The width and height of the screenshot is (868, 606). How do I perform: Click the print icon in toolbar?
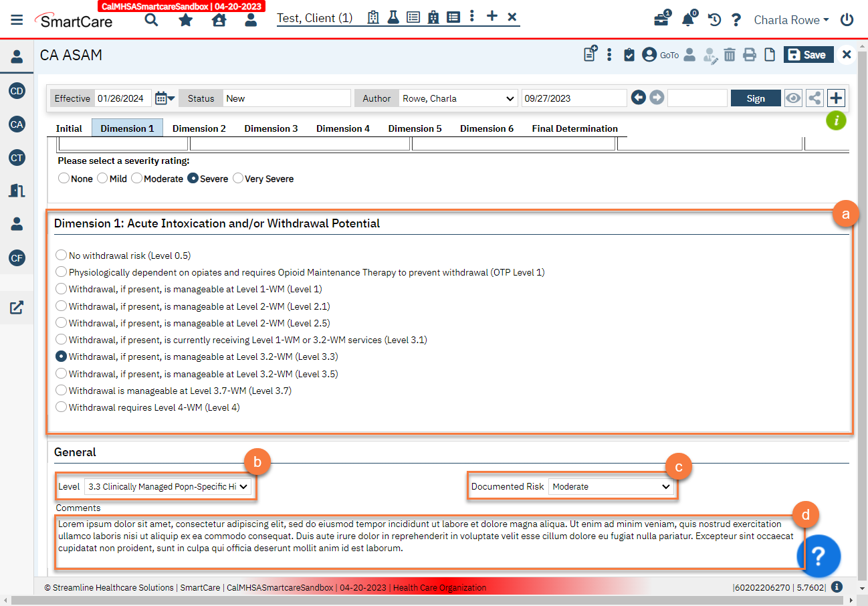[750, 55]
